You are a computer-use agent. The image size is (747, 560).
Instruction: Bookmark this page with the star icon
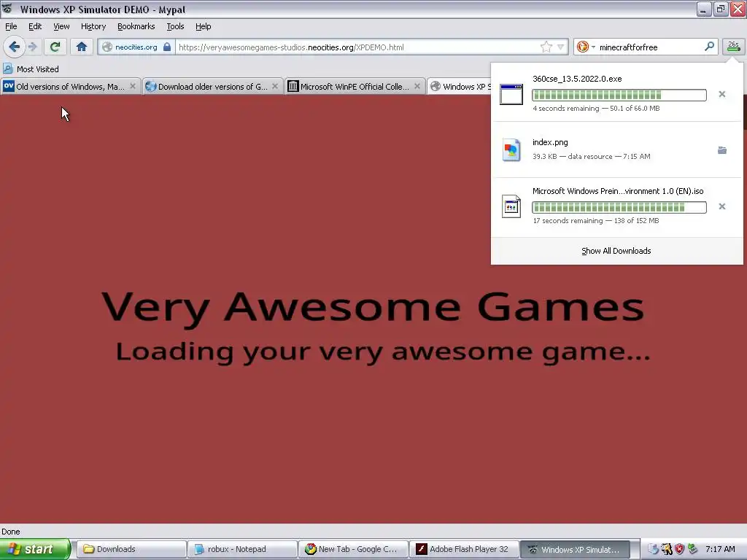546,47
